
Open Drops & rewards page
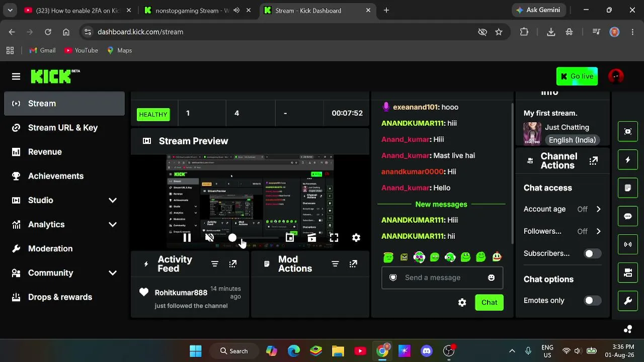coord(64,297)
